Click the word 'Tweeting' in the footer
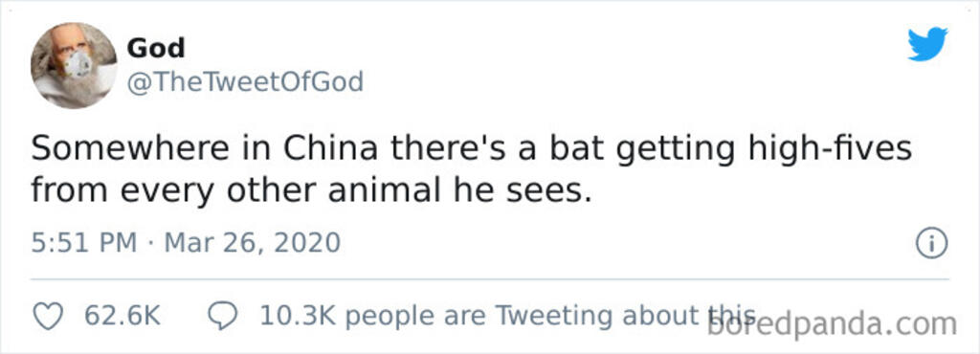The width and height of the screenshot is (980, 354). 552,317
